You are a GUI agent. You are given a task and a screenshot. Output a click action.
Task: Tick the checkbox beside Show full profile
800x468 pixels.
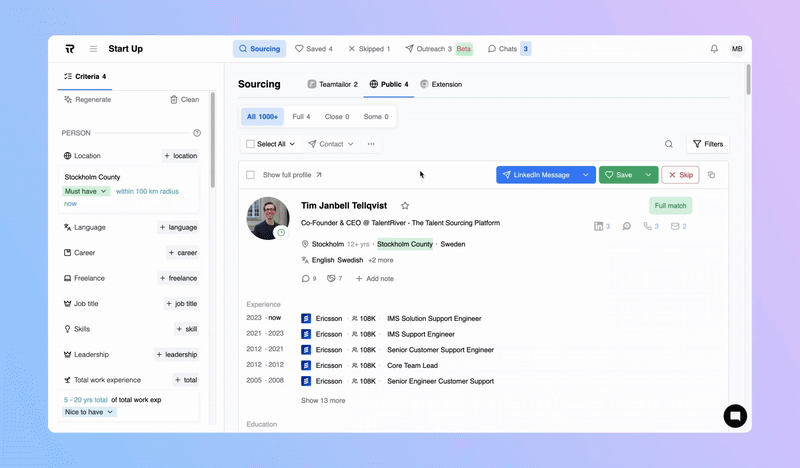click(251, 175)
